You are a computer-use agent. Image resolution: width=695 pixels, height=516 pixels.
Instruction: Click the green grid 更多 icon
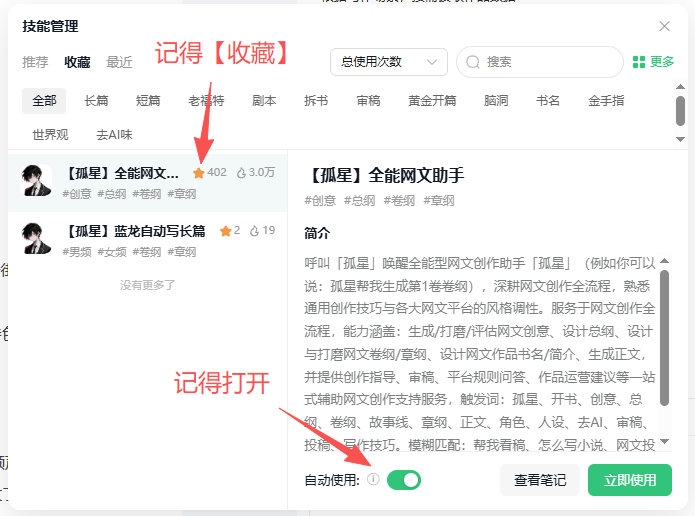tap(639, 62)
